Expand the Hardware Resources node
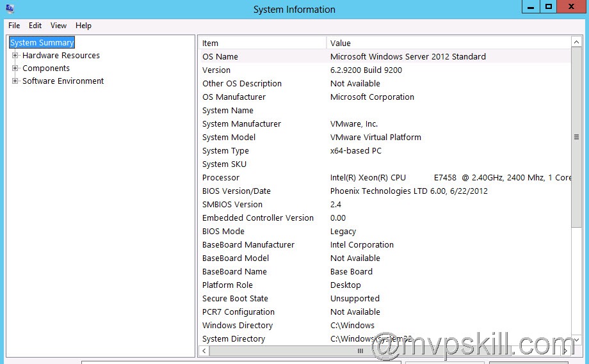Screen dimensions: 589x364 15,56
